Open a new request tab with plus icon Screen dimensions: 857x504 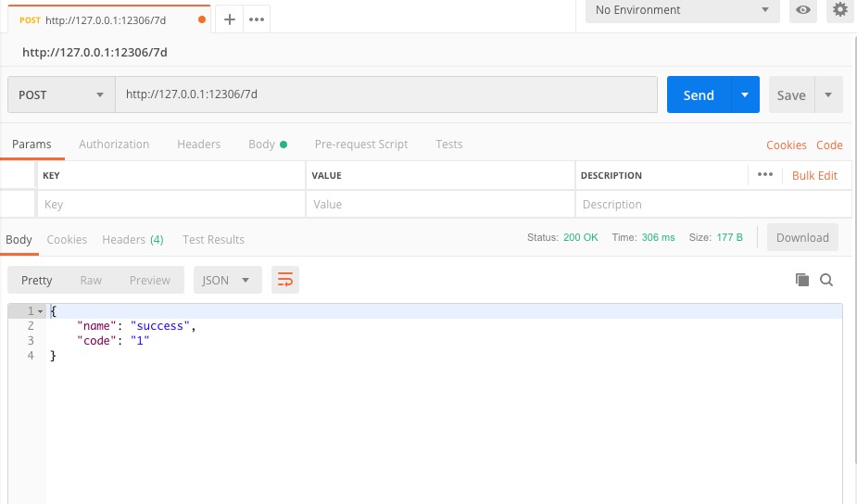(x=230, y=19)
